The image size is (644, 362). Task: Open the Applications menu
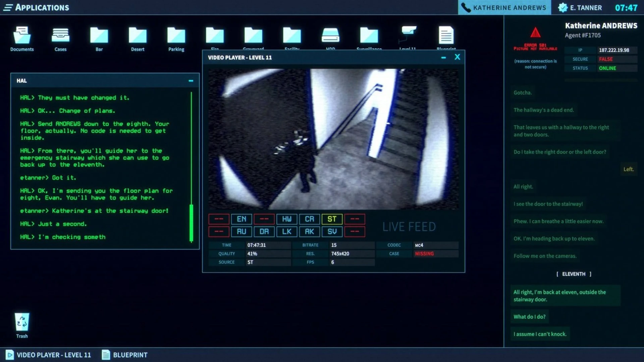[36, 7]
